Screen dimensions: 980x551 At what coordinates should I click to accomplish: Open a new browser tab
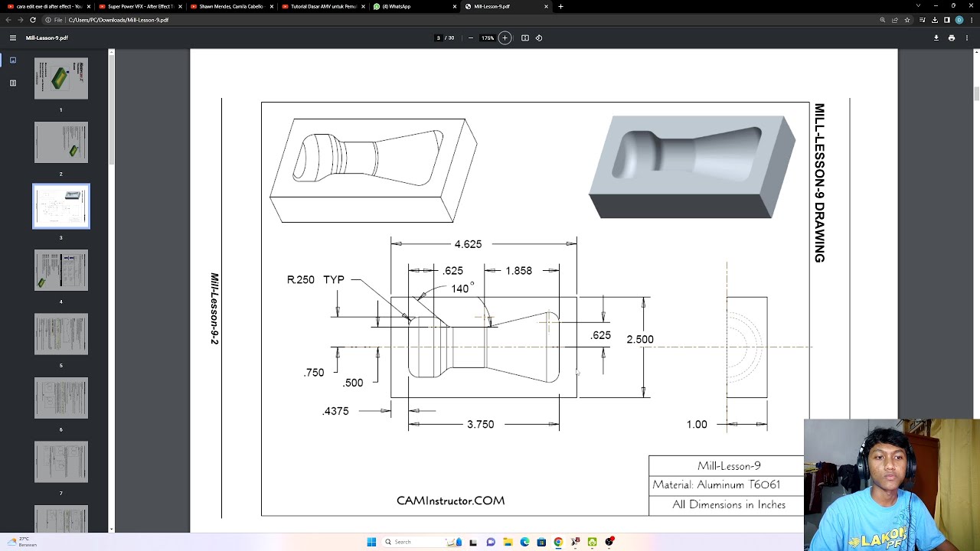pyautogui.click(x=560, y=6)
